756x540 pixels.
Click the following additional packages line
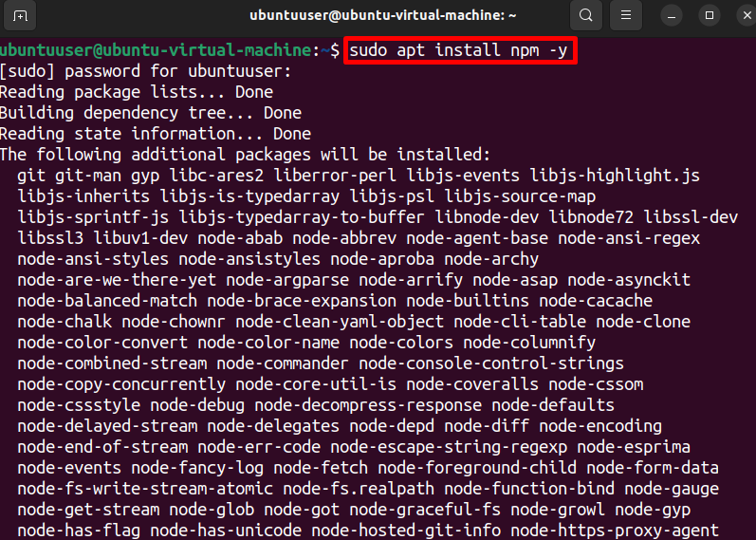tap(245, 155)
